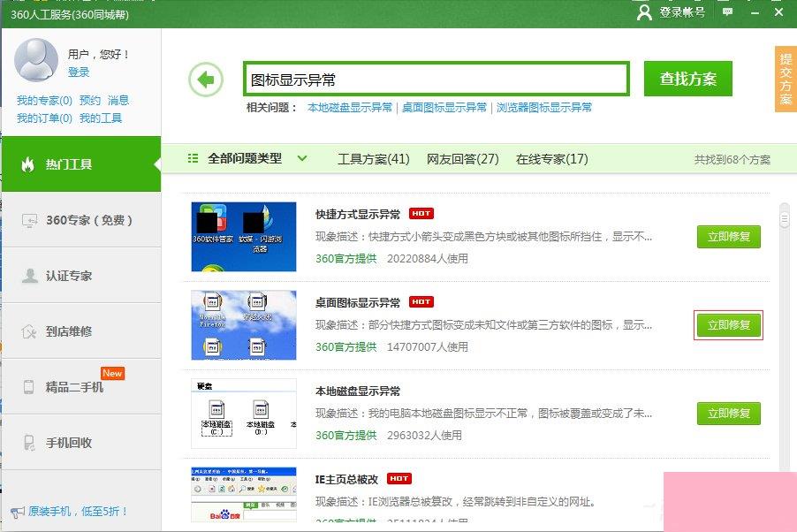The width and height of the screenshot is (797, 532).
Task: Click the list icon before 全部问题类型
Action: [x=194, y=158]
